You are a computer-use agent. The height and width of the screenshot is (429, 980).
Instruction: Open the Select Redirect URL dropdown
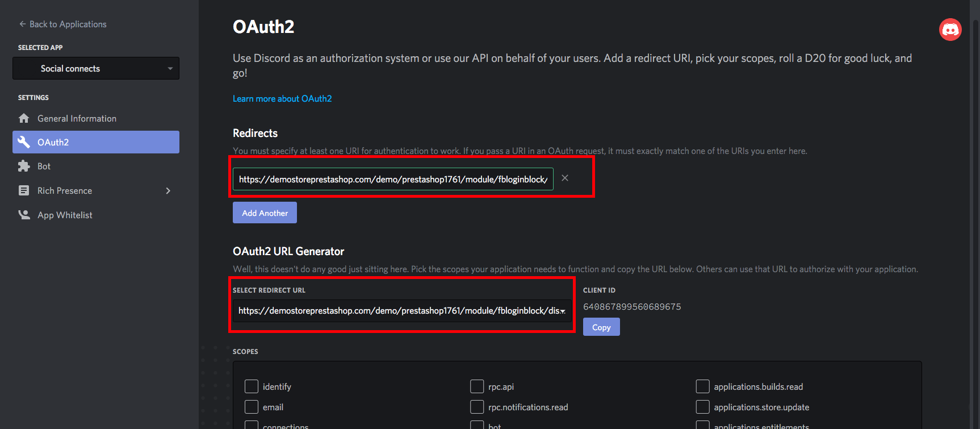[402, 311]
